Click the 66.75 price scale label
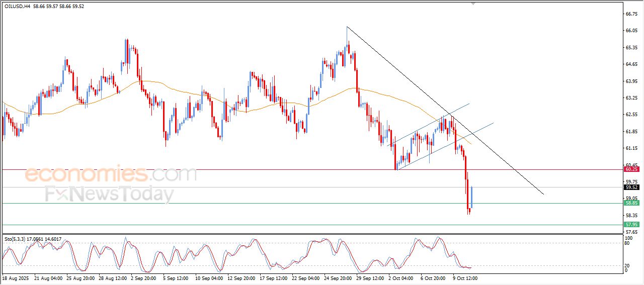This screenshot has height=285, width=644. coord(631,14)
